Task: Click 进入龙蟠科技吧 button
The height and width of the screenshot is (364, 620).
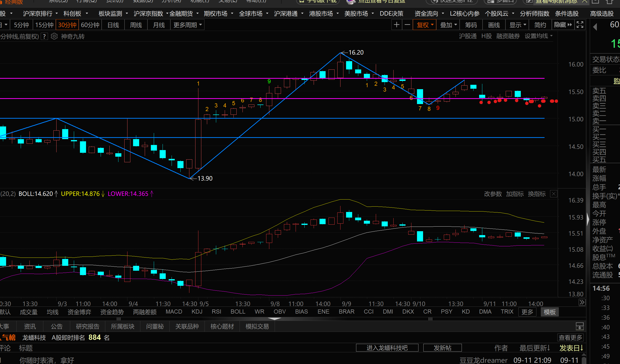Action: tap(387, 348)
